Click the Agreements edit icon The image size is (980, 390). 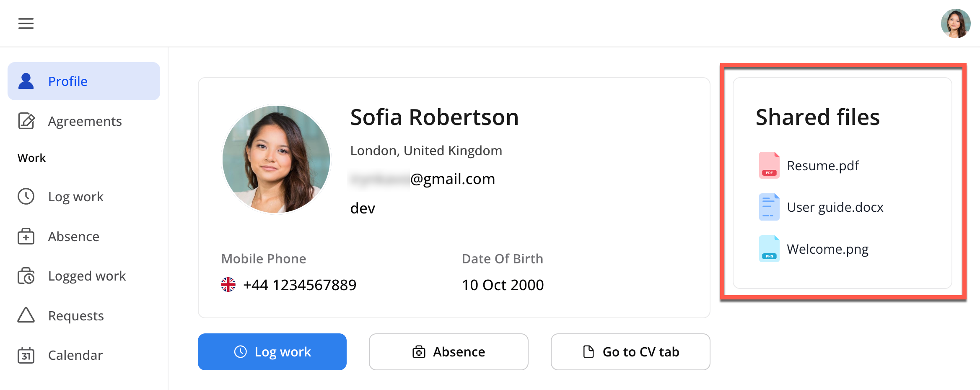click(26, 121)
